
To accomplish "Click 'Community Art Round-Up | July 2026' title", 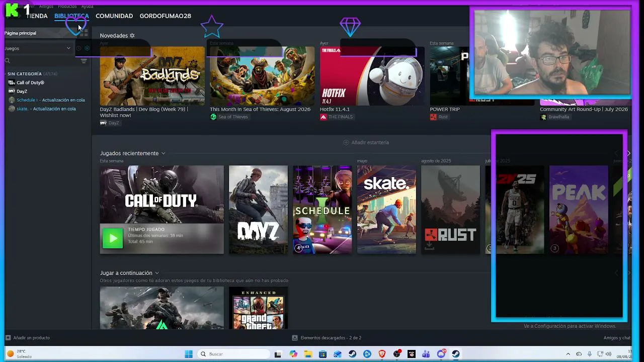I will point(584,109).
